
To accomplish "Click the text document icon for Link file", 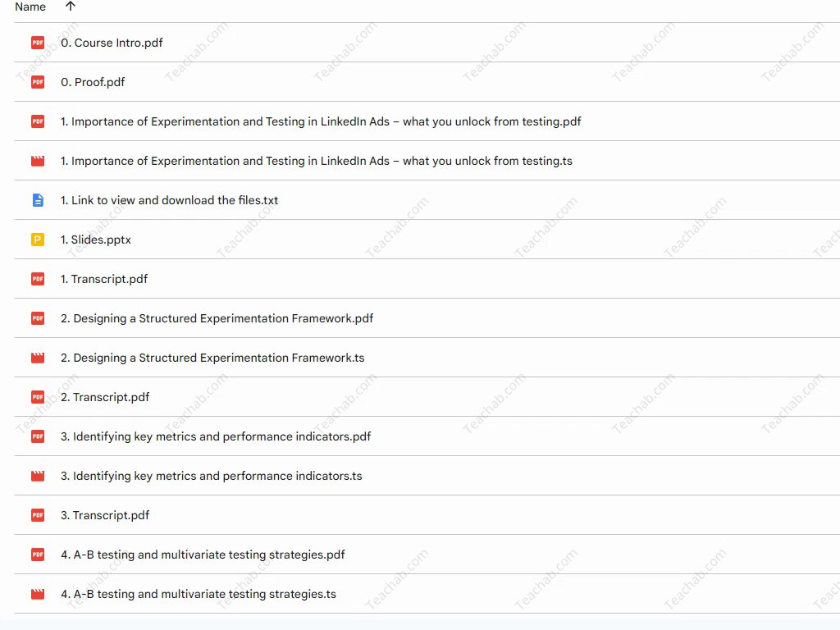I will [38, 200].
